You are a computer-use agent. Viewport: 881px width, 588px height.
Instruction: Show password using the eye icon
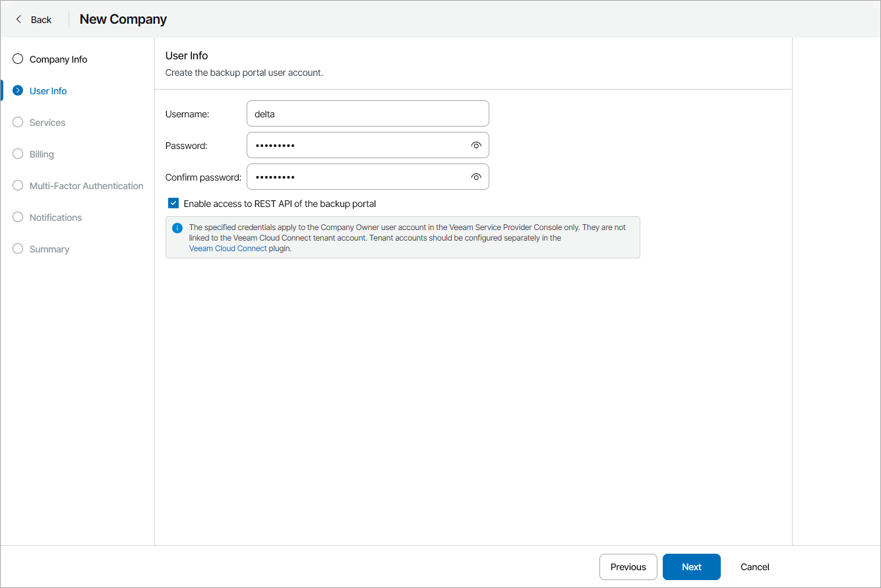[476, 145]
